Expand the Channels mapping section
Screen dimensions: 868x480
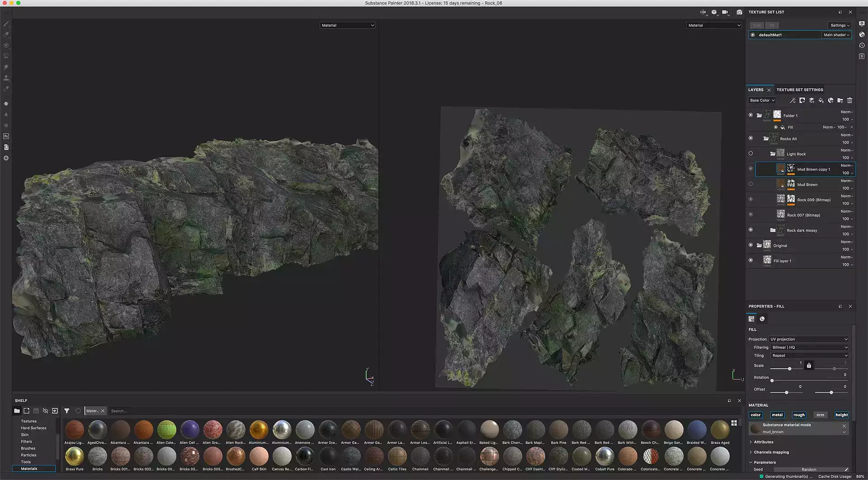[x=771, y=452]
